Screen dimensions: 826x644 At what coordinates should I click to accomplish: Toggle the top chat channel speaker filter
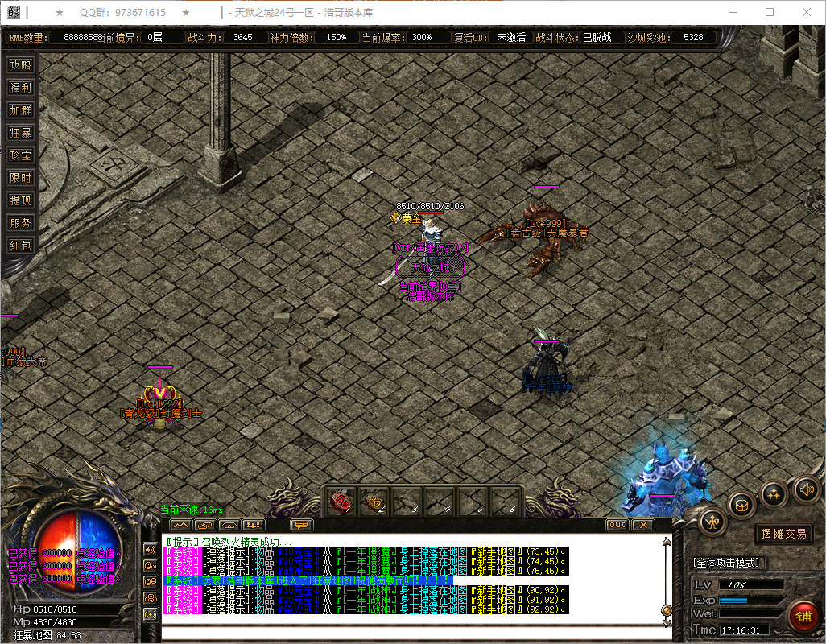(x=150, y=549)
